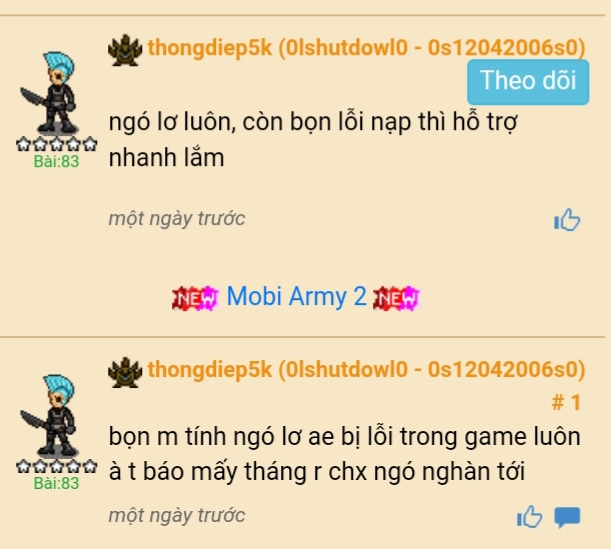Click first post's 'một ngày trước' timestamp
The width and height of the screenshot is (611, 549).
tap(177, 219)
